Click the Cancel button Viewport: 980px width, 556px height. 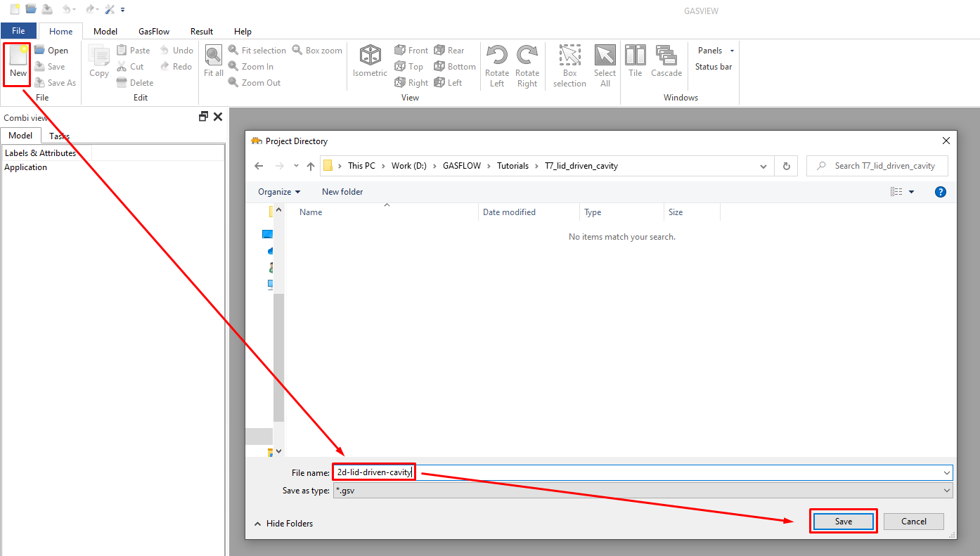[x=913, y=522]
